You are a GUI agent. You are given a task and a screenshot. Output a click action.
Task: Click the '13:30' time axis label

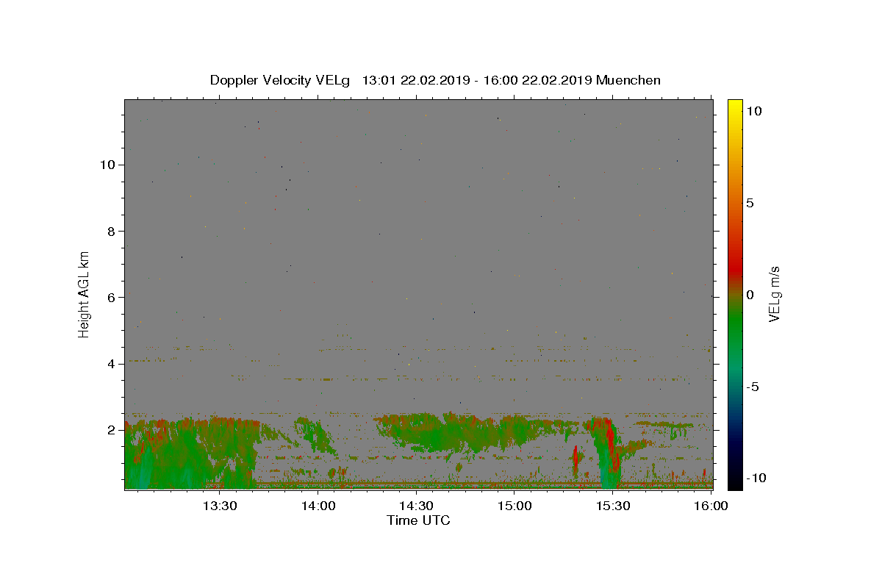coord(219,506)
